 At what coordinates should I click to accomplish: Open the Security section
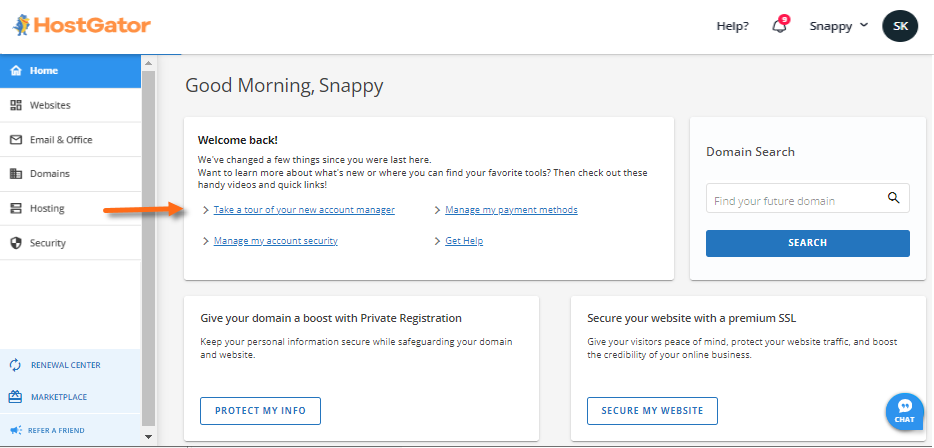pyautogui.click(x=70, y=243)
